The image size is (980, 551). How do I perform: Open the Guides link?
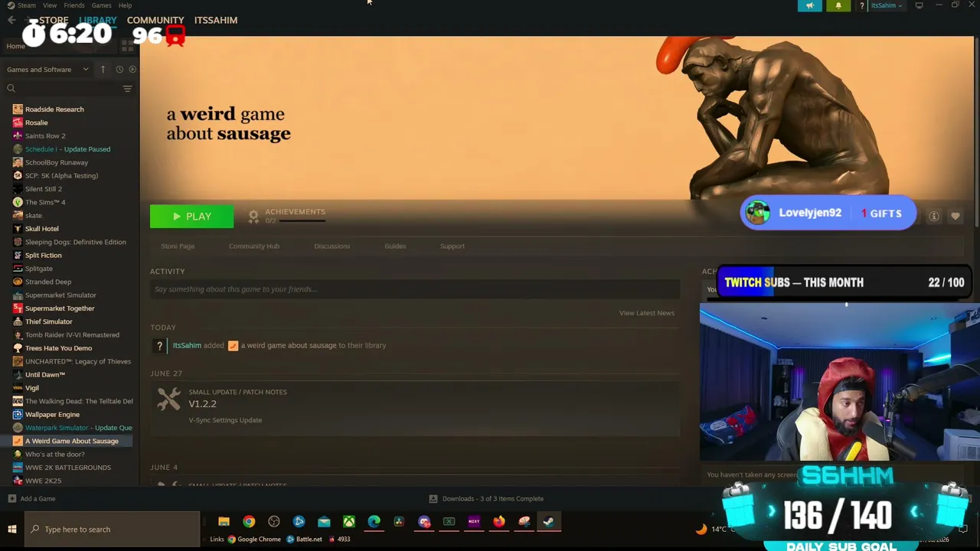(395, 246)
